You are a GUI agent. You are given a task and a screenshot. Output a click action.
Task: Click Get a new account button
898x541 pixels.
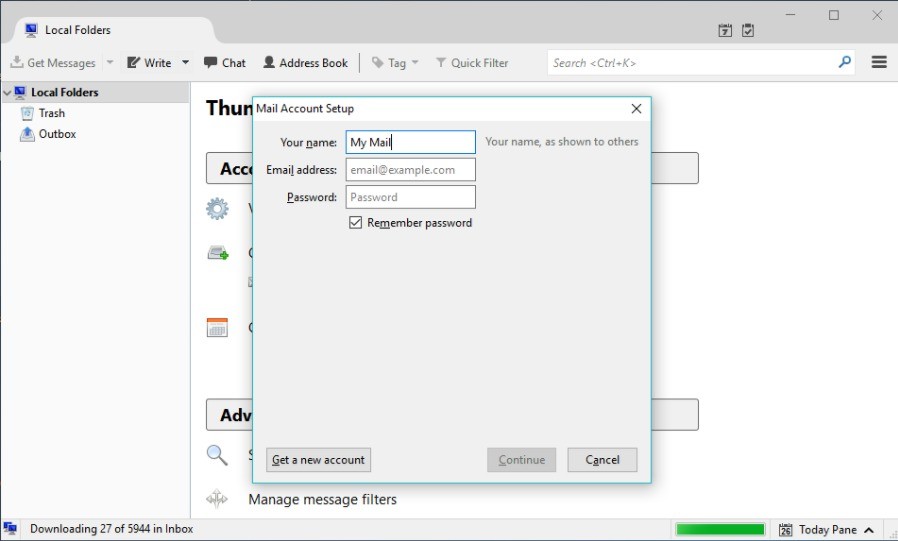click(318, 460)
